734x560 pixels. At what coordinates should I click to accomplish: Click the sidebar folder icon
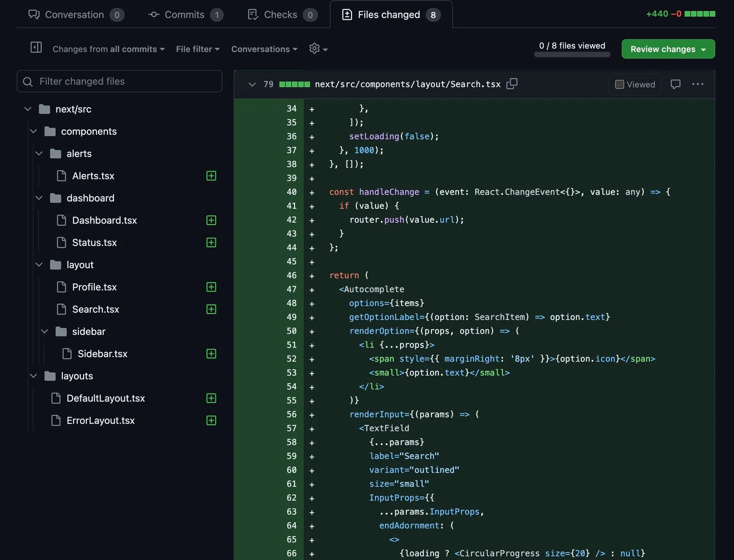(61, 331)
